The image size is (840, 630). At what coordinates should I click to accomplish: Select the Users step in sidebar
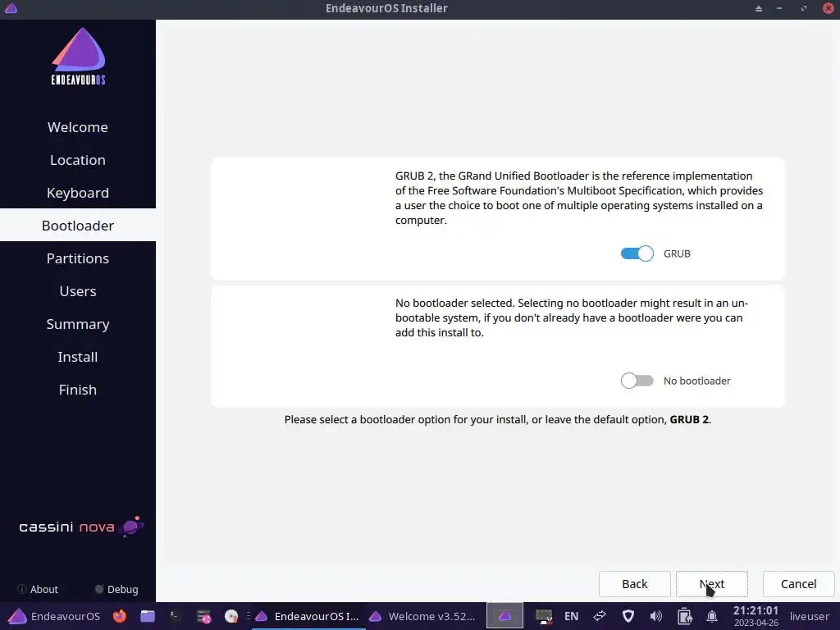[x=78, y=291]
